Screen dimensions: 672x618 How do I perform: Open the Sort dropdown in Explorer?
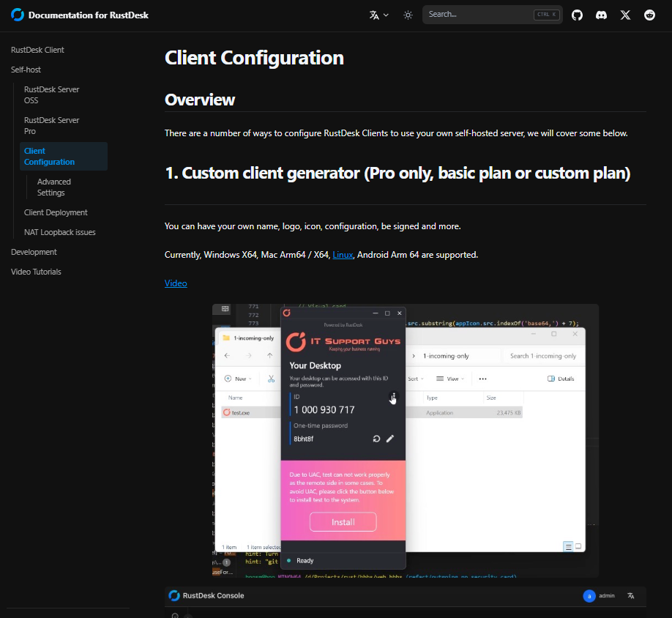tap(415, 379)
